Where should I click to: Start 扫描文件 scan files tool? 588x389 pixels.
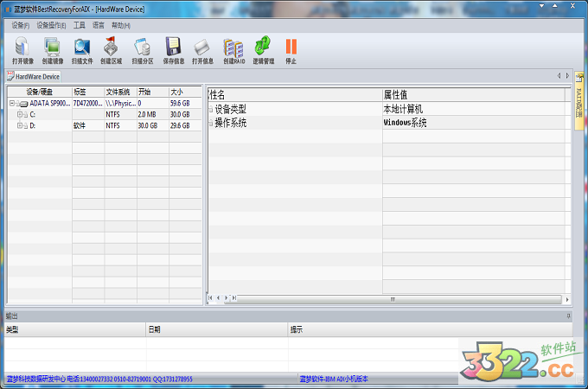coord(82,51)
